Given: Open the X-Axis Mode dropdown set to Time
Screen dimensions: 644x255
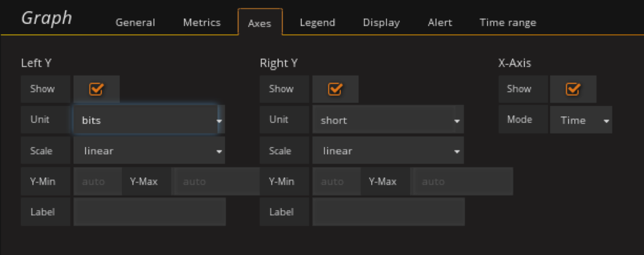Looking at the screenshot, I should 580,120.
